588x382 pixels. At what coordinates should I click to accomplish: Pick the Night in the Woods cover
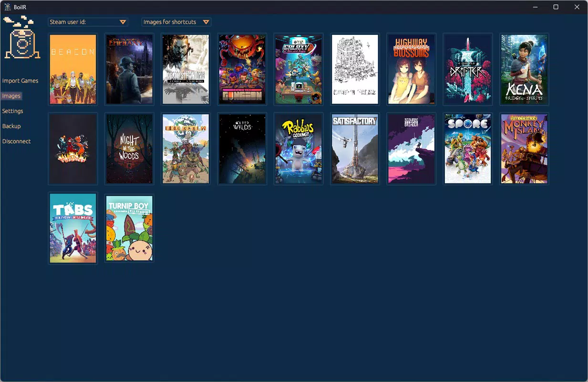click(129, 149)
